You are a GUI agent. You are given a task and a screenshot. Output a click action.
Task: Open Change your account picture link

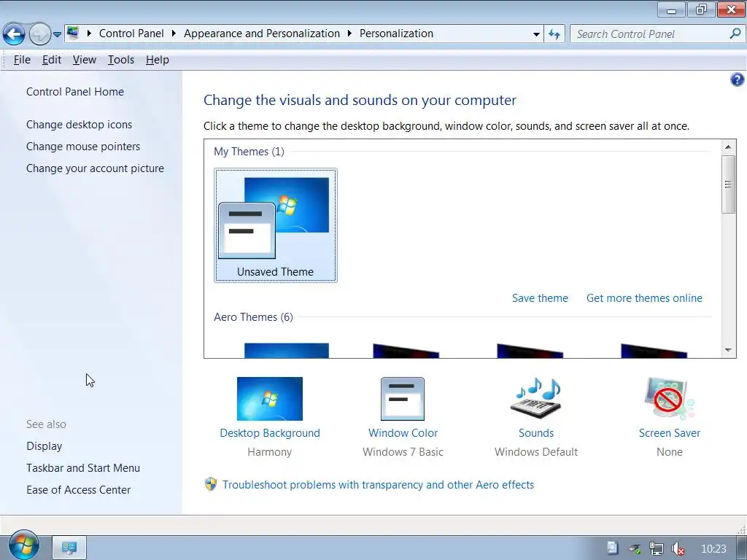pos(95,168)
